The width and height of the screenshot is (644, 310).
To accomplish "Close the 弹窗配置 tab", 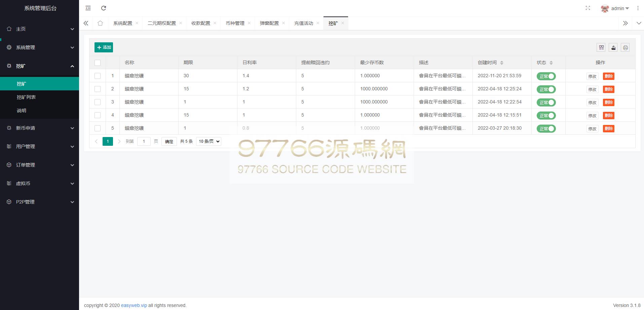I will pyautogui.click(x=283, y=23).
